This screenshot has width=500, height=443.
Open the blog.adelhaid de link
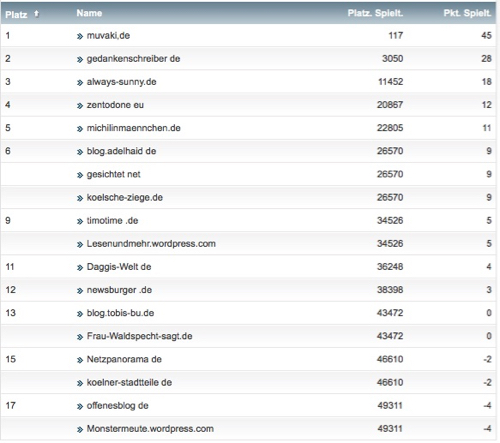(121, 151)
